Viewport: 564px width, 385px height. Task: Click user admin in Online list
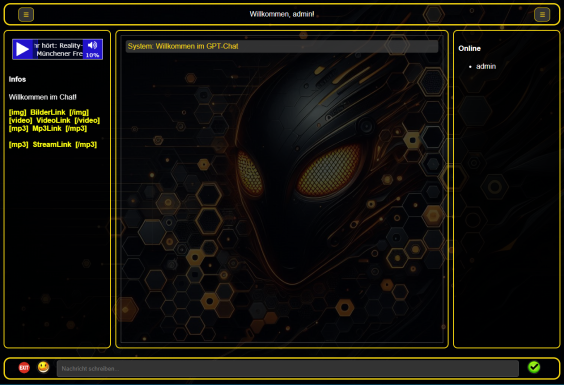click(486, 66)
